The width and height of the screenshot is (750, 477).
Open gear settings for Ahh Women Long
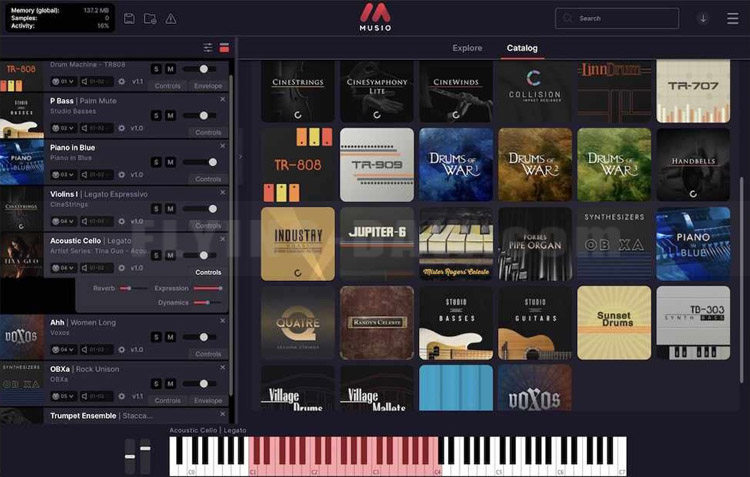tap(121, 350)
